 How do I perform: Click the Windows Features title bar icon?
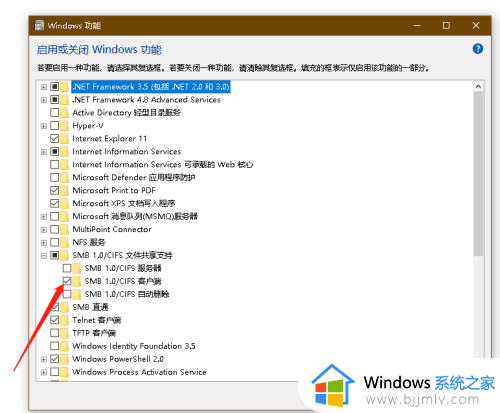[x=39, y=26]
